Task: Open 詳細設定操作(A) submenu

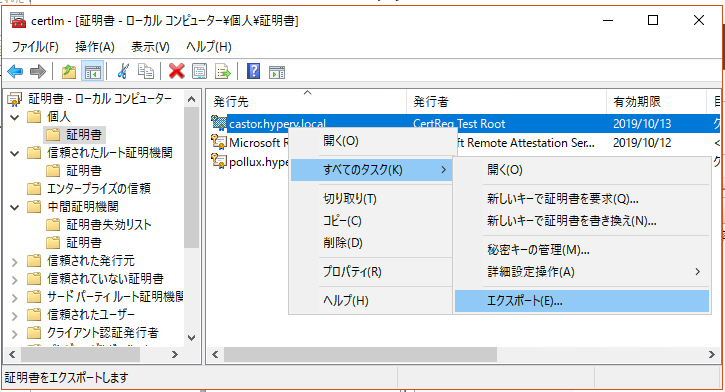Action: pos(582,272)
